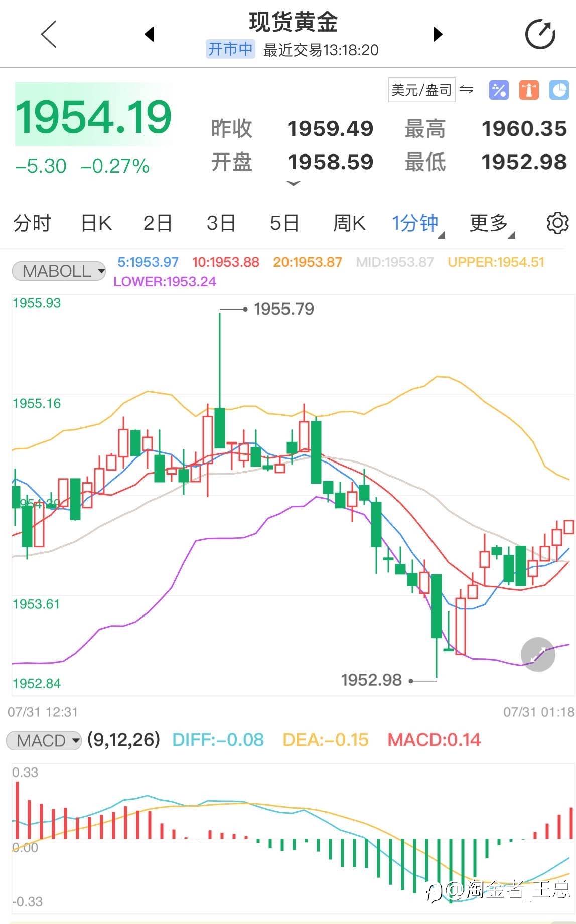
Task: Expand quote details with chevron below 开盘
Action: (x=293, y=183)
